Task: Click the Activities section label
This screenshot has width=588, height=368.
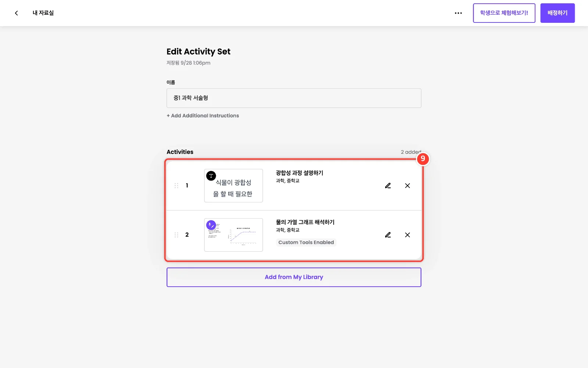Action: coord(180,152)
